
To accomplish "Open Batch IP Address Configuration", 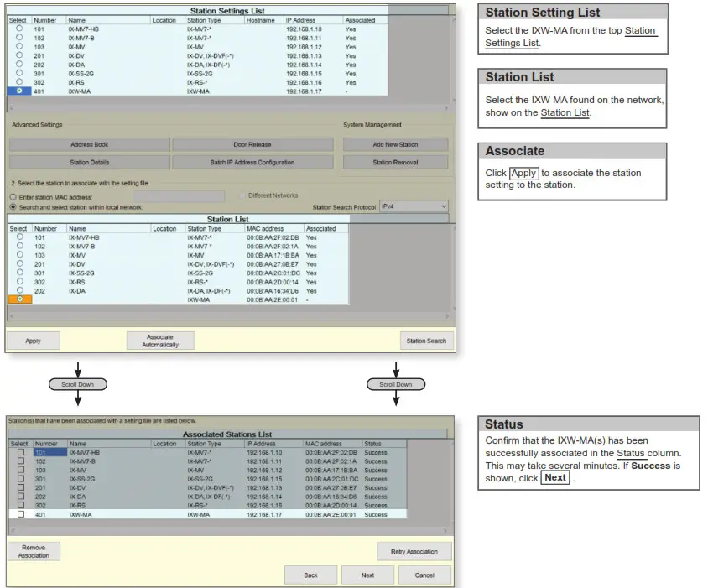I will [x=252, y=162].
